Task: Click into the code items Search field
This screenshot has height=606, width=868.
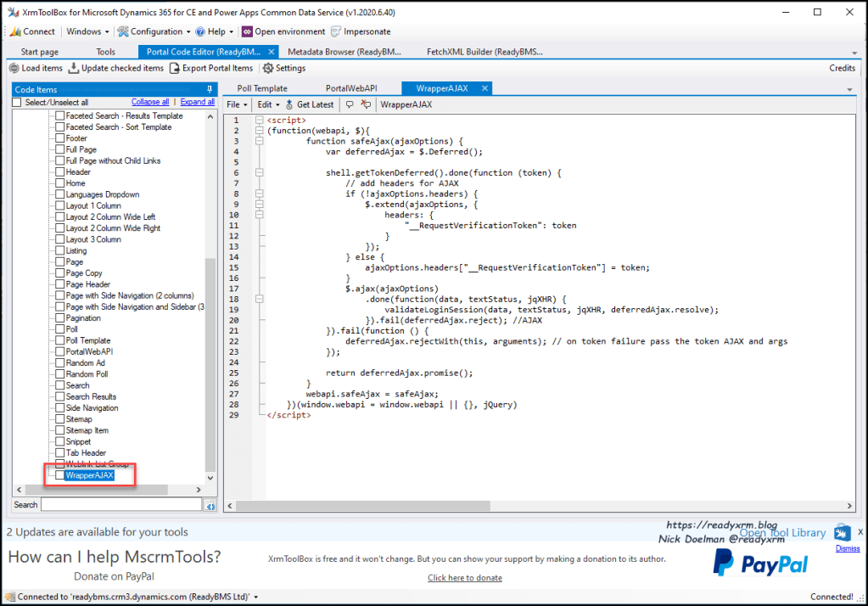Action: [120, 505]
